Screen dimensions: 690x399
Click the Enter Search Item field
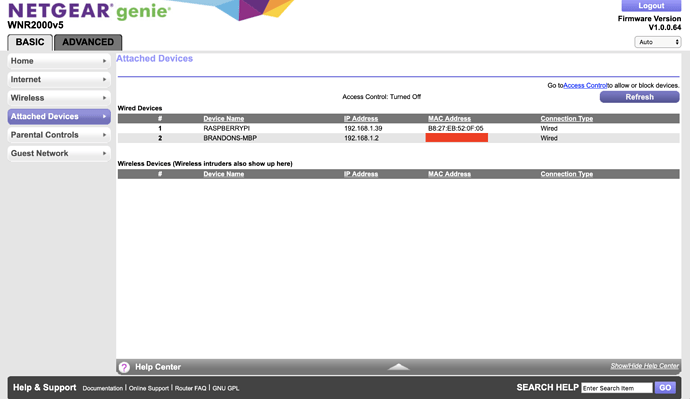(x=617, y=388)
